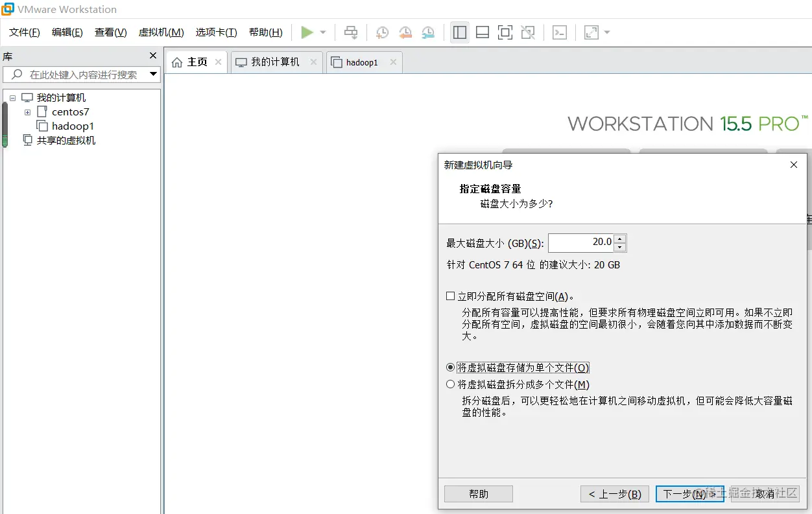Take a snapshot with the clock-plus icon
This screenshot has width=812, height=514.
click(x=382, y=32)
